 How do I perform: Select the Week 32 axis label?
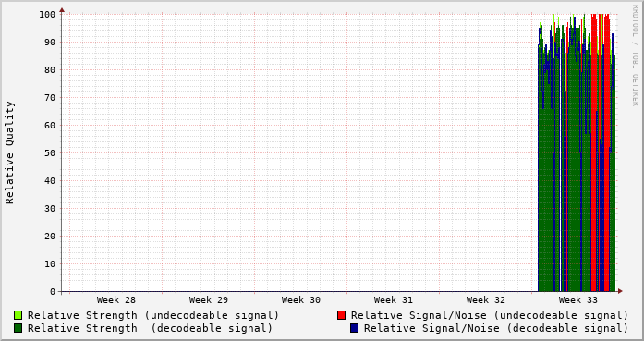pos(485,300)
